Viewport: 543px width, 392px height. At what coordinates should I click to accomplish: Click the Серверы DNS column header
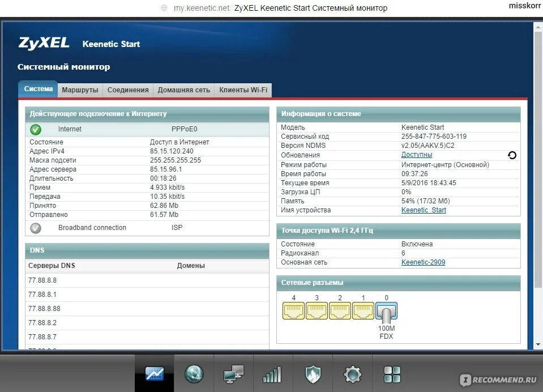coord(52,266)
